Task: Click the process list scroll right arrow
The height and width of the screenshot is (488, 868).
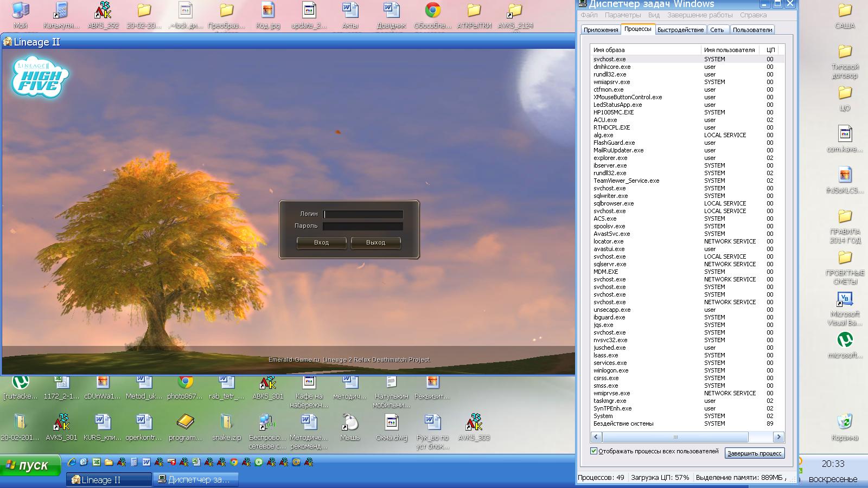Action: (x=778, y=436)
